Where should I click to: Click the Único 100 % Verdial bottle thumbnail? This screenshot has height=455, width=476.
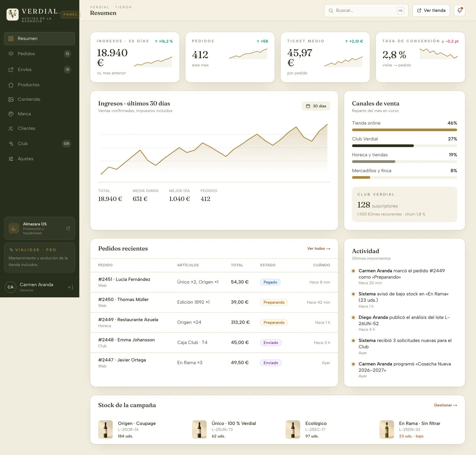pyautogui.click(x=199, y=429)
